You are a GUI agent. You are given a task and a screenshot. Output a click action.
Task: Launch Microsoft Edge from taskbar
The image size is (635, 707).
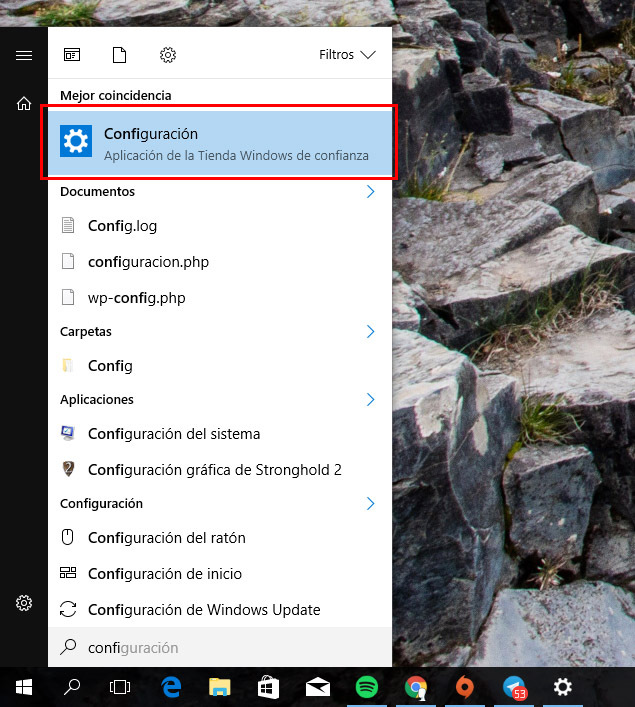pyautogui.click(x=171, y=687)
